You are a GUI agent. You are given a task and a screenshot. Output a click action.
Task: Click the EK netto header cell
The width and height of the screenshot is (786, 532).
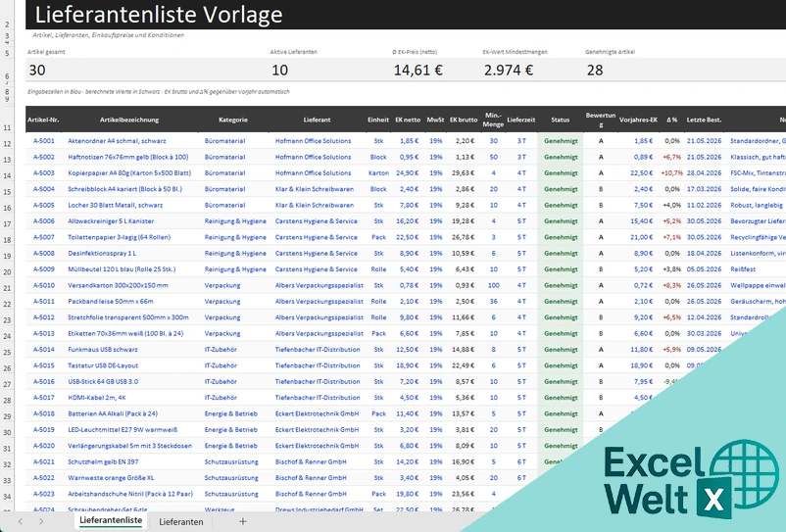pos(408,120)
